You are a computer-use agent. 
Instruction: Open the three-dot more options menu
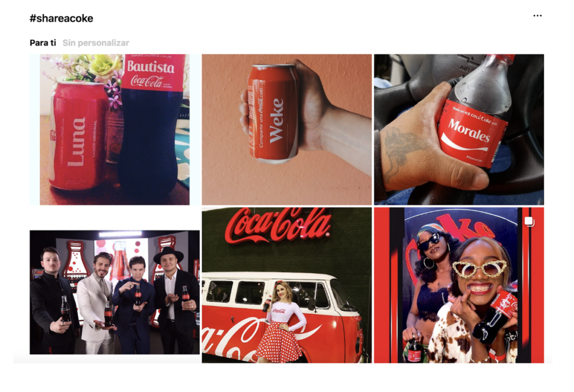coord(537,16)
